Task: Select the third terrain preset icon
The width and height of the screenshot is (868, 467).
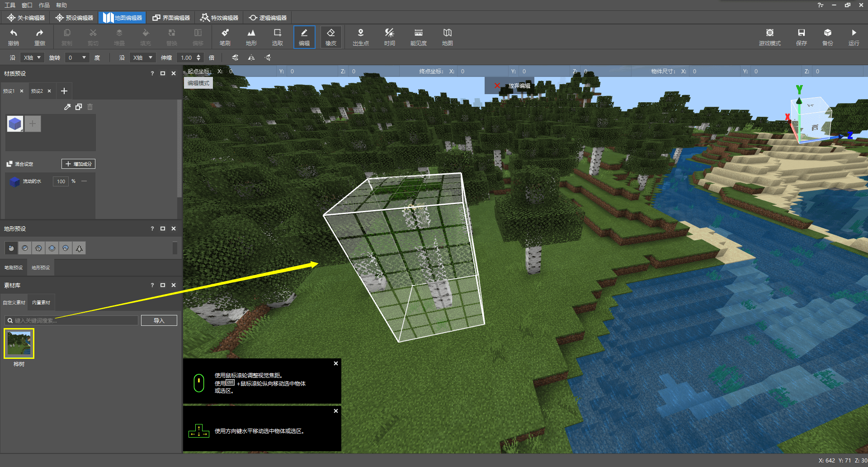Action: 38,248
